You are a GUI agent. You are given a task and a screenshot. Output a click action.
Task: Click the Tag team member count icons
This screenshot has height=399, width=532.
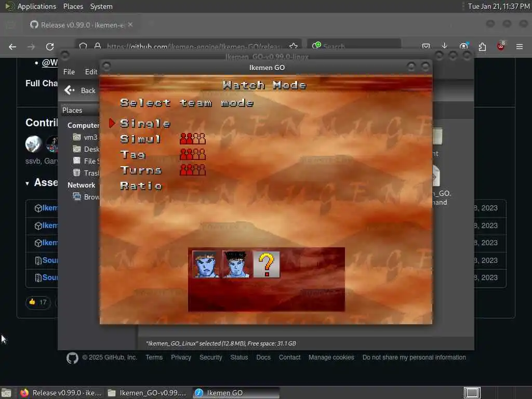pos(193,154)
